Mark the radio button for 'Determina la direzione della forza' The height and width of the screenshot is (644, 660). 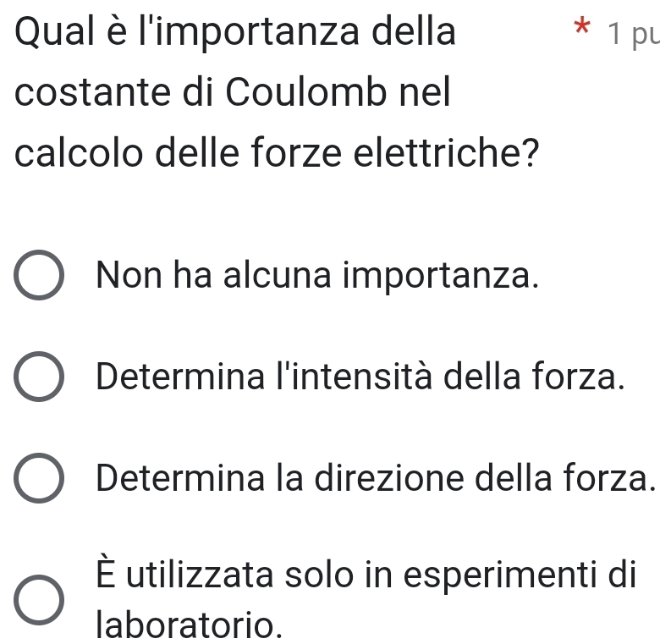39,478
